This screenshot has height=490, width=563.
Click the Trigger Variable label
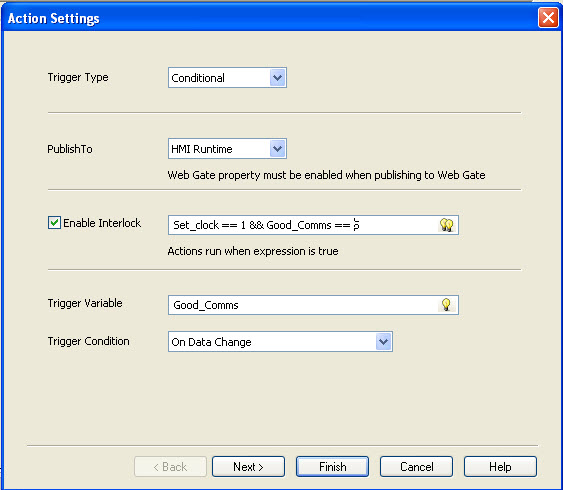click(85, 303)
